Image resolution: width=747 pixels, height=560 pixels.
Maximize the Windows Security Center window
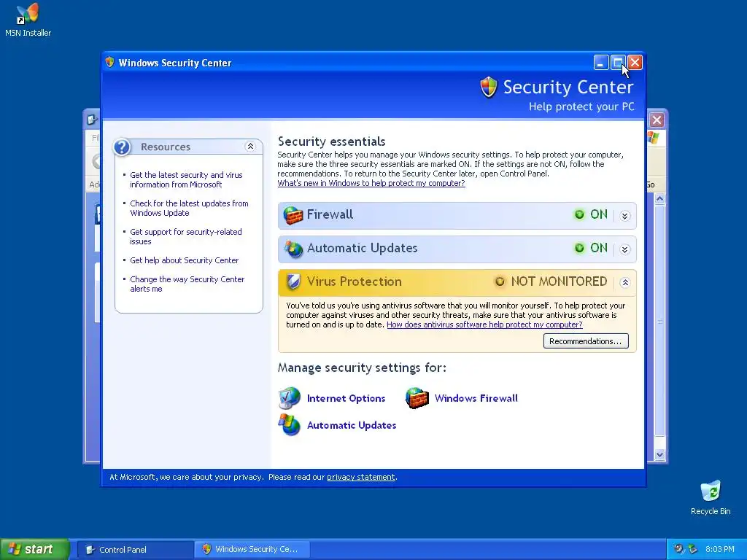point(618,63)
